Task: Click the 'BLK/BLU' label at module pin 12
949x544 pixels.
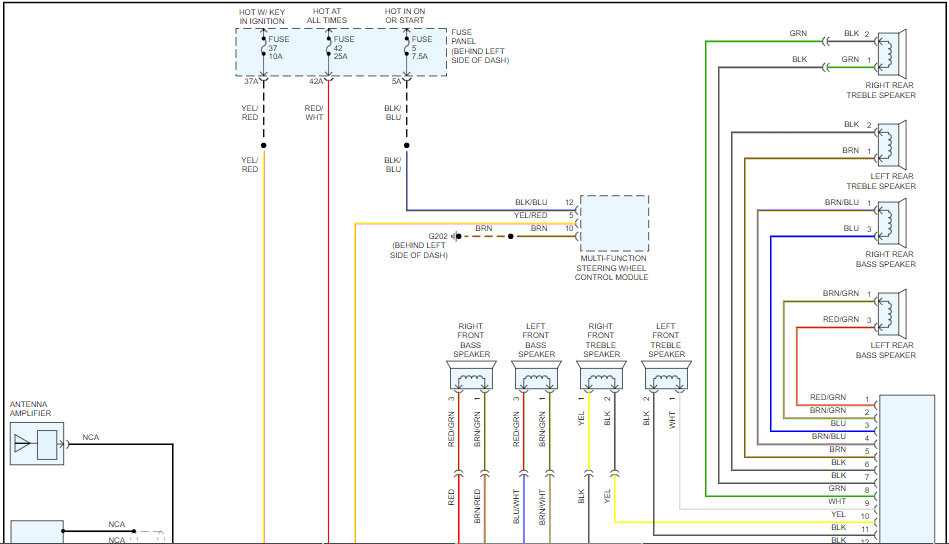Action: coord(531,202)
